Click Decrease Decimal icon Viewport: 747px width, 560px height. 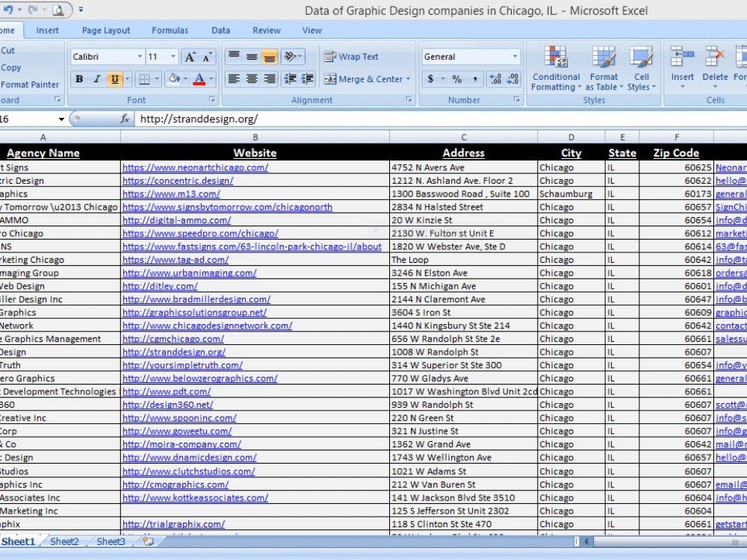point(513,79)
